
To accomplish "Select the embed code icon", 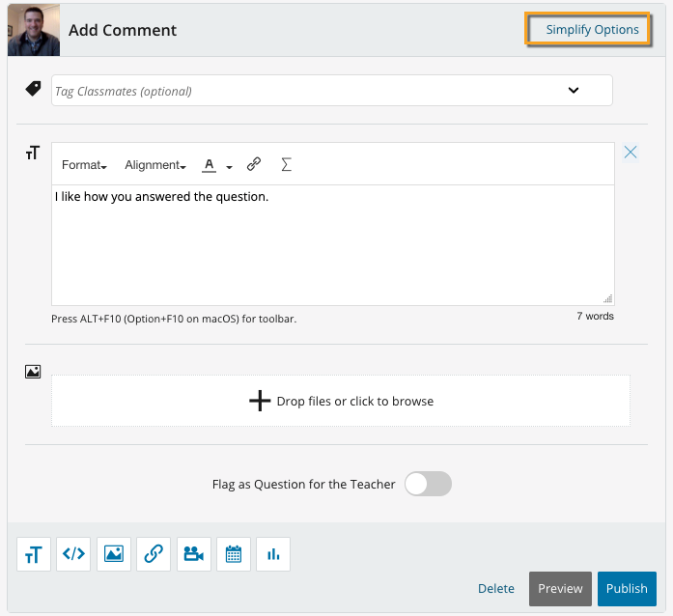I will pos(74,553).
